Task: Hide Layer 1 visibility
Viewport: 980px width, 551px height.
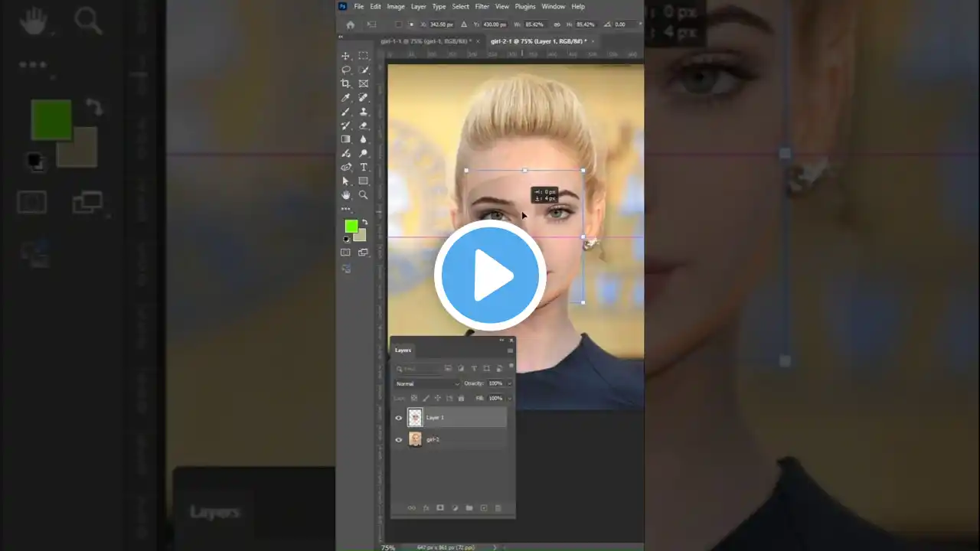Action: (x=399, y=418)
